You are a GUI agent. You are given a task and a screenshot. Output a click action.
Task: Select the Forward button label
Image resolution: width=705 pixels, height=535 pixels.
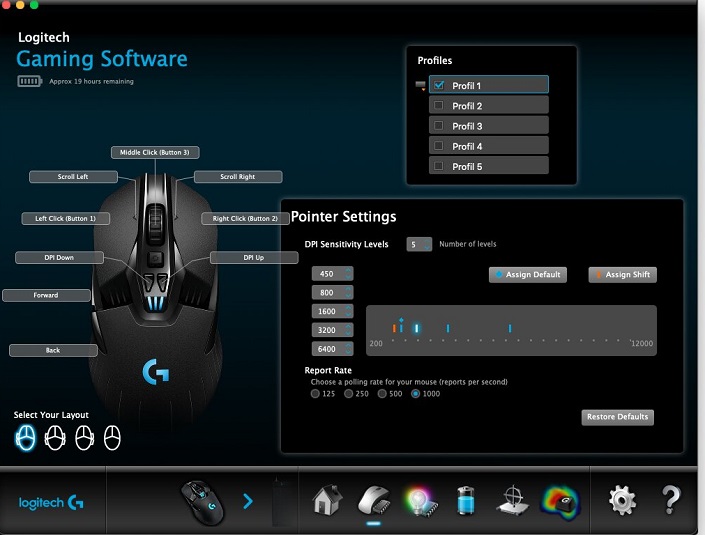pyautogui.click(x=46, y=295)
